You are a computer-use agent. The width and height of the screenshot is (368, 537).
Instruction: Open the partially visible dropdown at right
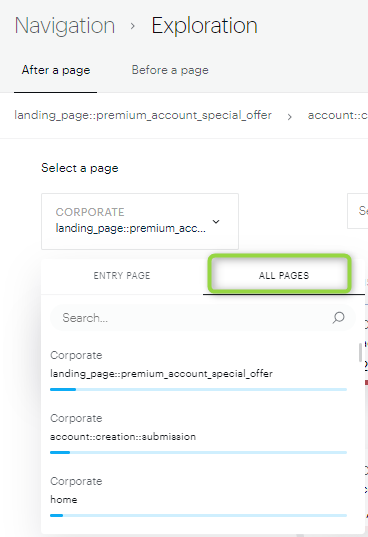pos(358,211)
